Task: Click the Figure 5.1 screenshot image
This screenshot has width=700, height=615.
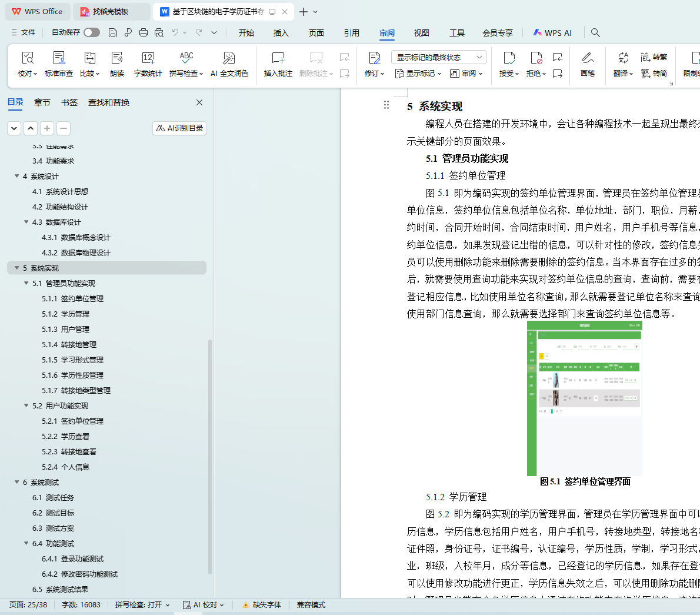Action: [584, 398]
